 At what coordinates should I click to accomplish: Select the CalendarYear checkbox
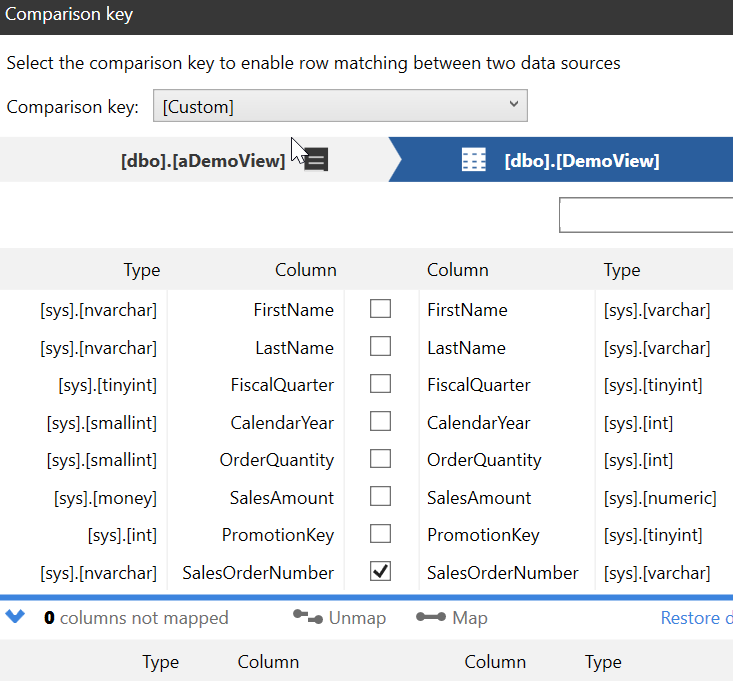click(x=380, y=422)
